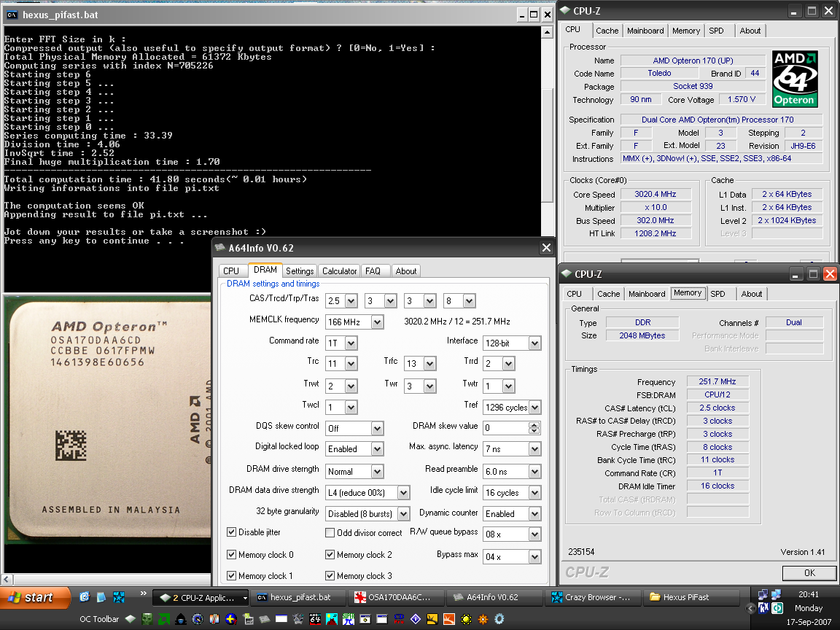The image size is (840, 630).
Task: Select Cache tab in upper CPU-Z window
Action: click(x=607, y=31)
